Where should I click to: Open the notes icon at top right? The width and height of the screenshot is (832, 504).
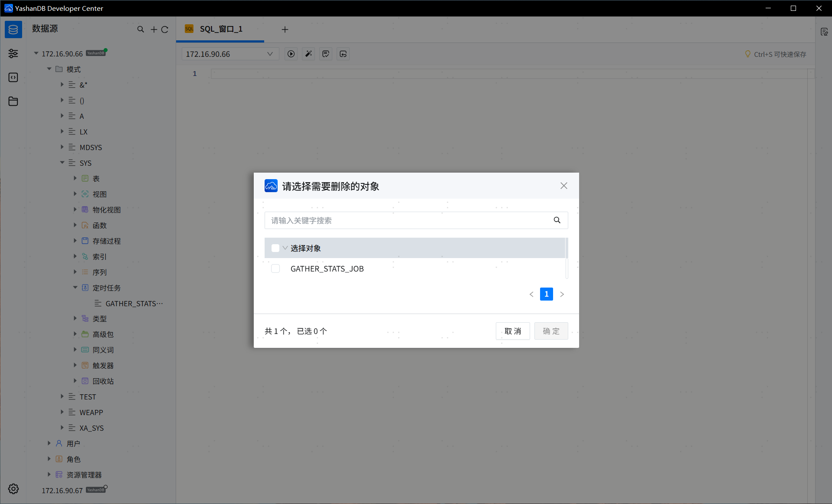tap(824, 32)
